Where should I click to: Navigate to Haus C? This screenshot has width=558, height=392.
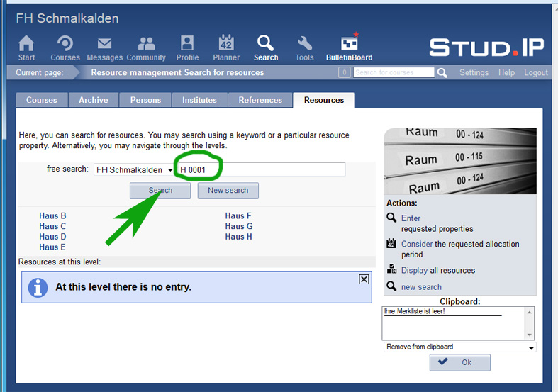pos(52,226)
